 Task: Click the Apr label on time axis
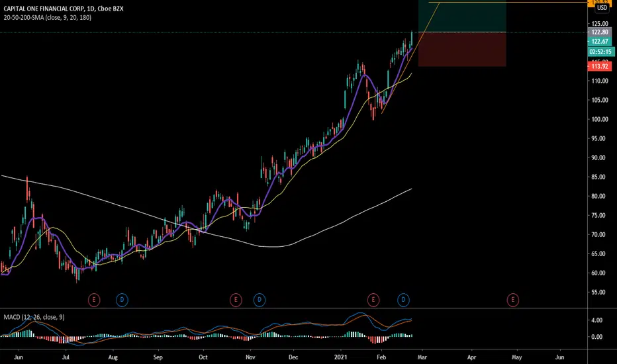tap(471, 357)
